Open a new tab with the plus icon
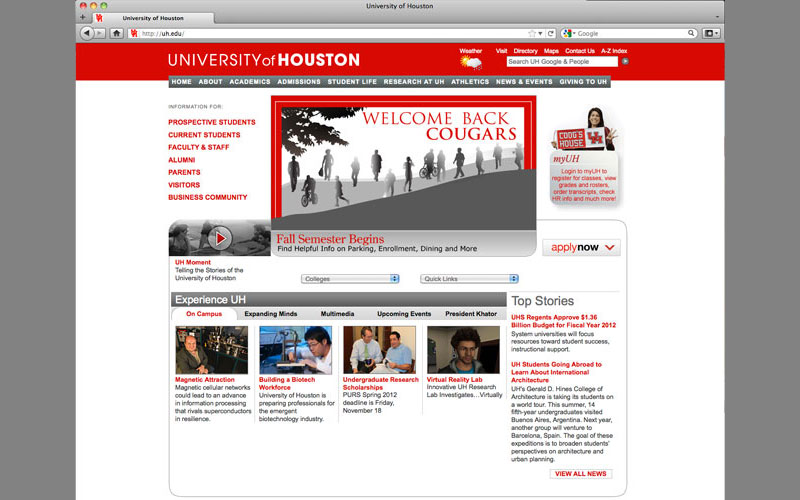Viewport: 800px width, 500px height. pyautogui.click(x=83, y=17)
